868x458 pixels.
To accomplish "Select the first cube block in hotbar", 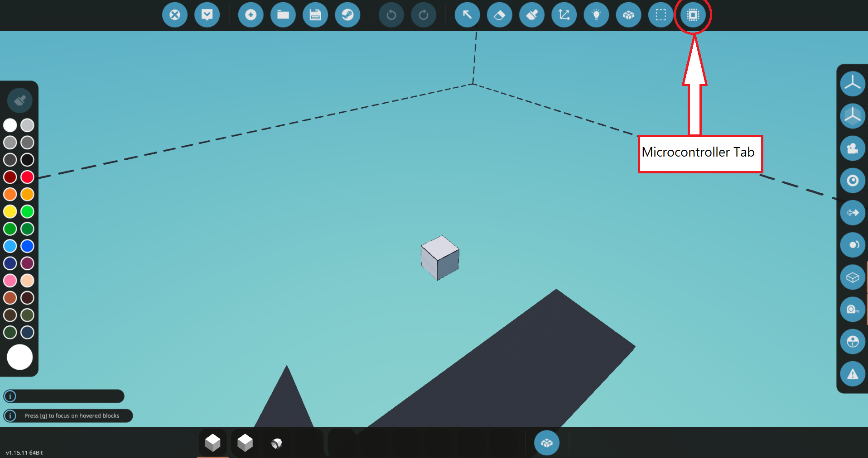I will (212, 443).
